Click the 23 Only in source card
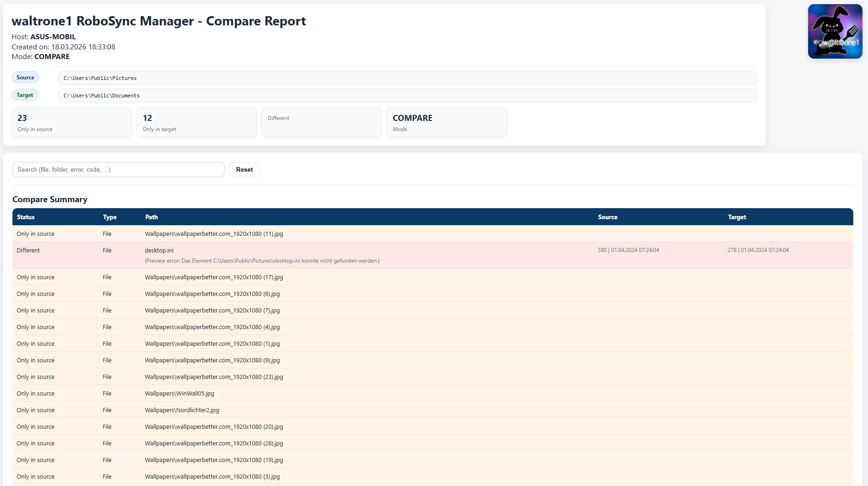The height and width of the screenshot is (486, 868). (x=71, y=123)
